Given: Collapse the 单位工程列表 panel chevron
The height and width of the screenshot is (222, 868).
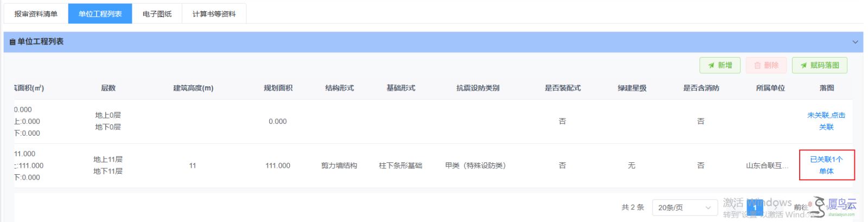Looking at the screenshot, I should click(855, 42).
